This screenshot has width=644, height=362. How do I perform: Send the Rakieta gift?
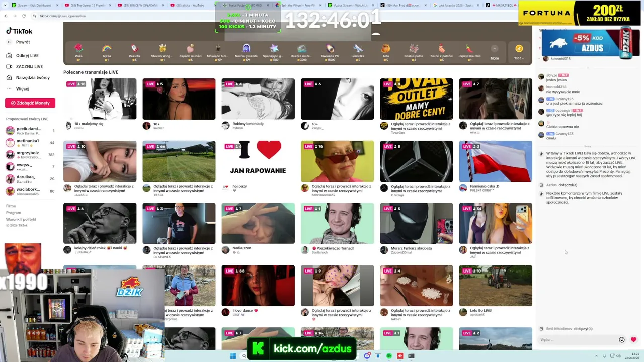(134, 52)
